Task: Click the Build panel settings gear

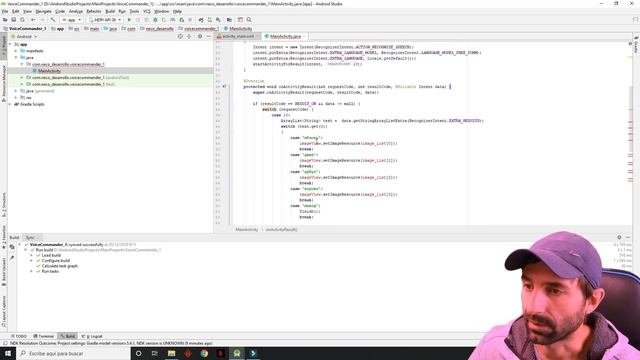Action: tap(619, 237)
